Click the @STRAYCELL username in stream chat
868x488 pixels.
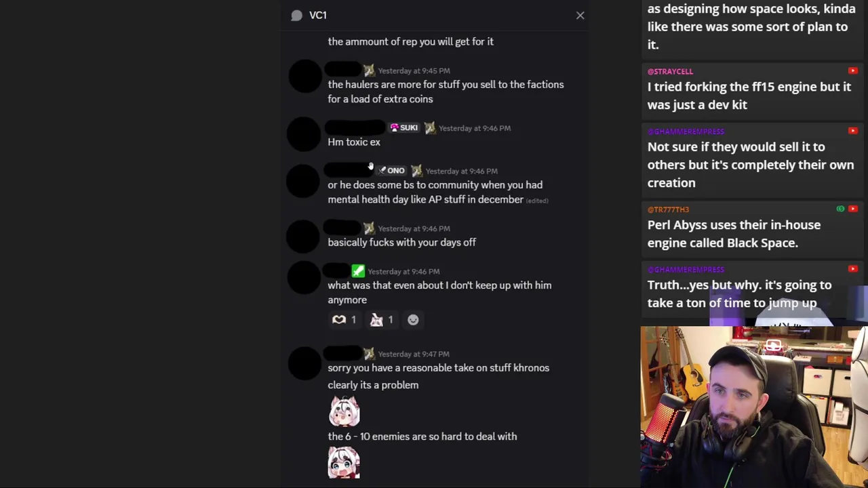pyautogui.click(x=670, y=71)
